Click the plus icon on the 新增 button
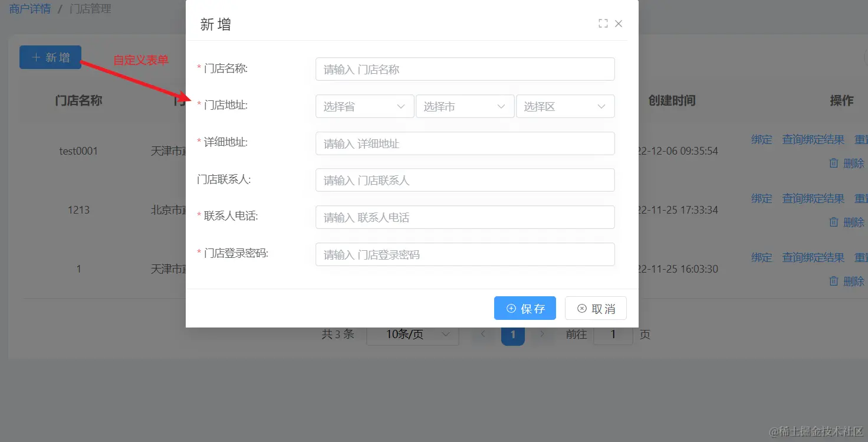The width and height of the screenshot is (868, 442). 37,57
